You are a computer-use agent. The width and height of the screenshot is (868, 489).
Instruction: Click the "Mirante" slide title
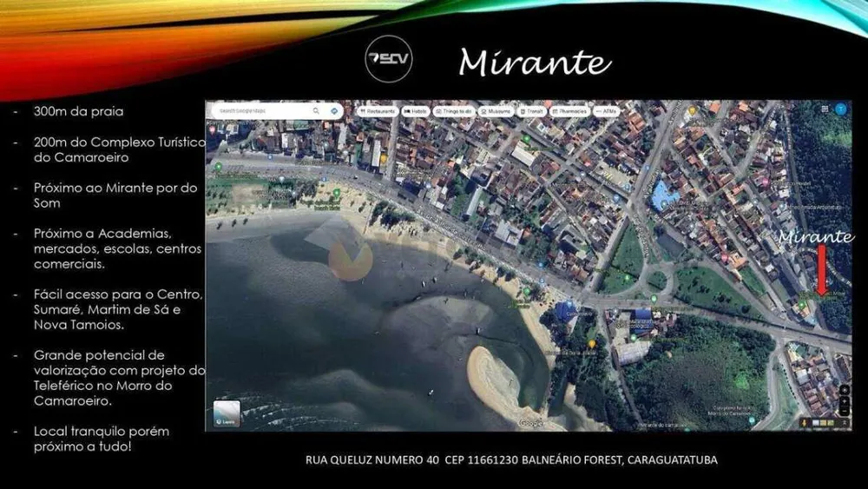click(535, 62)
